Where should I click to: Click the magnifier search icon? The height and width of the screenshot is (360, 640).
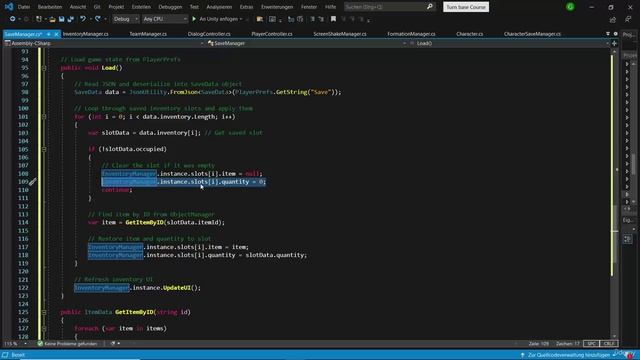click(429, 7)
